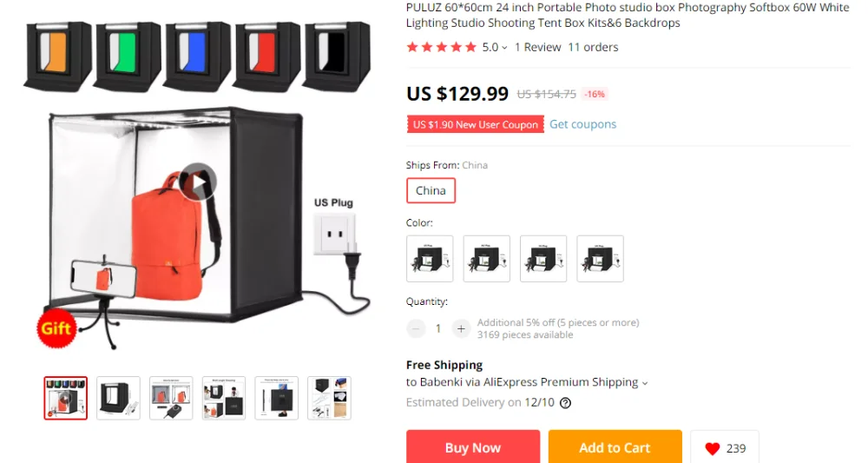Click the US $1.90 New User Coupon badge
The height and width of the screenshot is (463, 868).
click(x=476, y=124)
